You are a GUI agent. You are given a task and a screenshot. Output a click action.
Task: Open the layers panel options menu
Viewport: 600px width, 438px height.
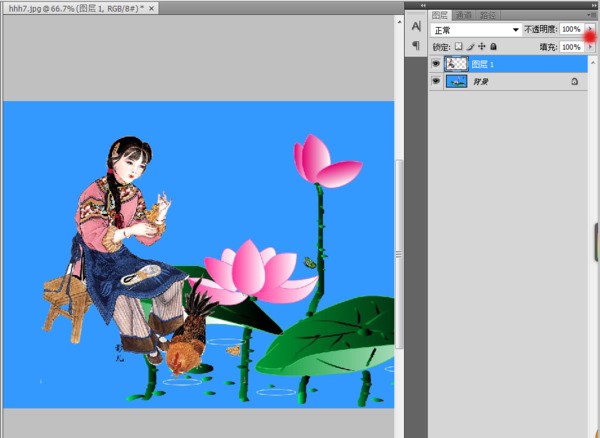[590, 15]
